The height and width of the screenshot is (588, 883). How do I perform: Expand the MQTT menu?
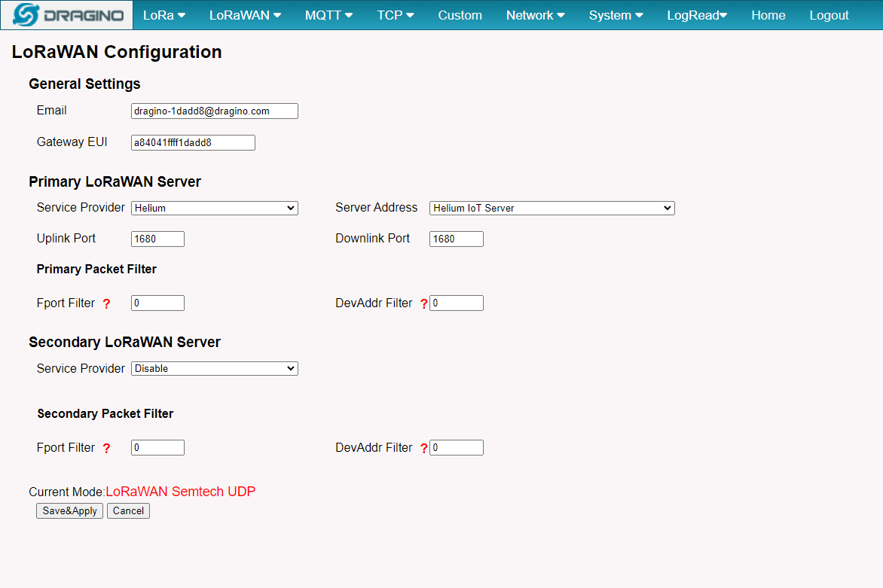(329, 15)
